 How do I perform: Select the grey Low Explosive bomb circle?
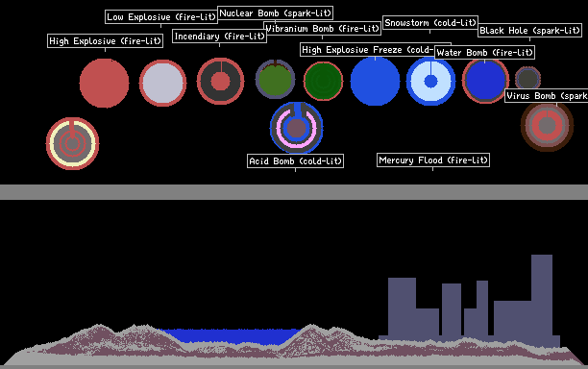(162, 83)
